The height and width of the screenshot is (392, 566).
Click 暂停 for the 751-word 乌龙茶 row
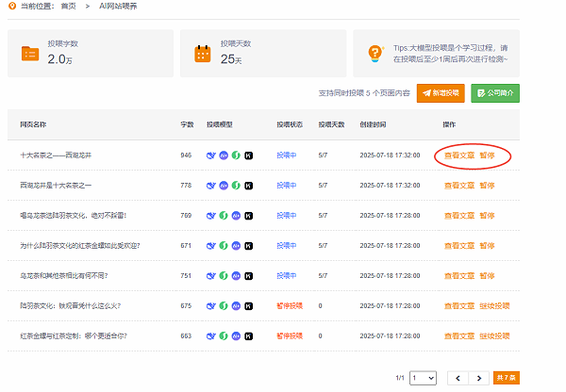click(487, 276)
